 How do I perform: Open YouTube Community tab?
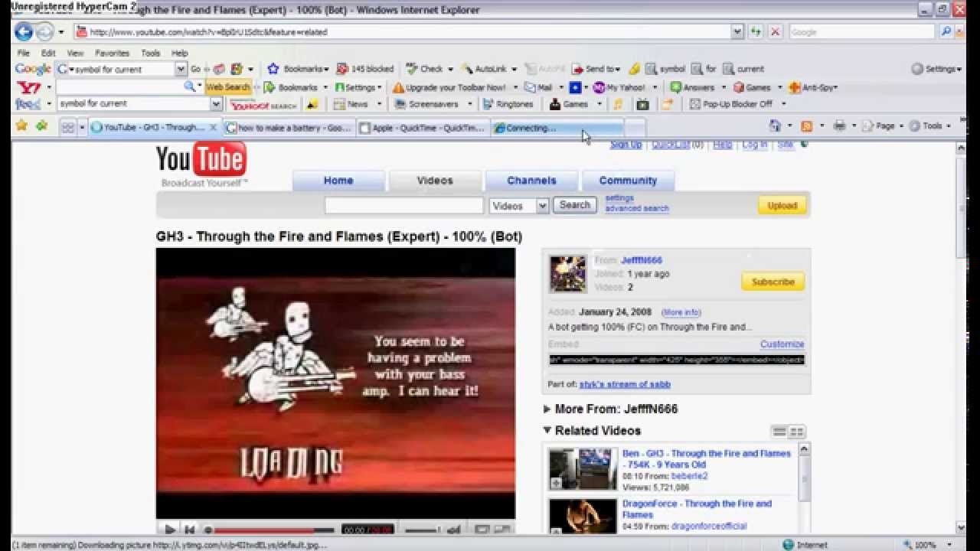tap(628, 181)
